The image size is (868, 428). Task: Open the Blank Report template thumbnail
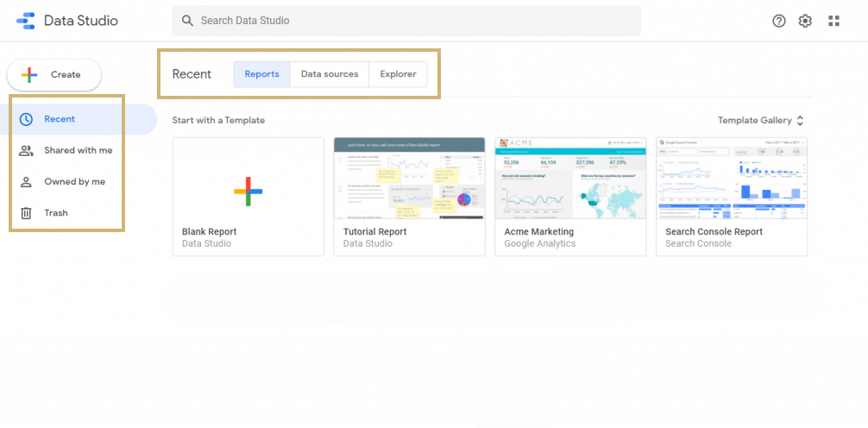pos(248,179)
